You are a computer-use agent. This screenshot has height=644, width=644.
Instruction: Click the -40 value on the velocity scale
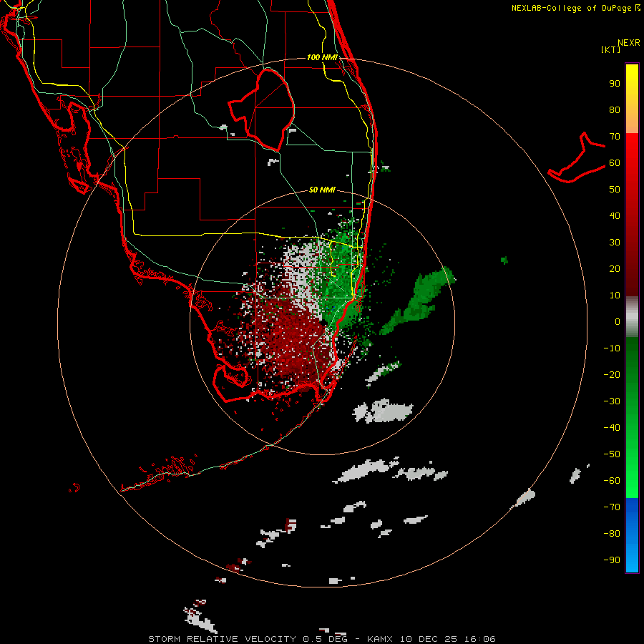click(612, 428)
